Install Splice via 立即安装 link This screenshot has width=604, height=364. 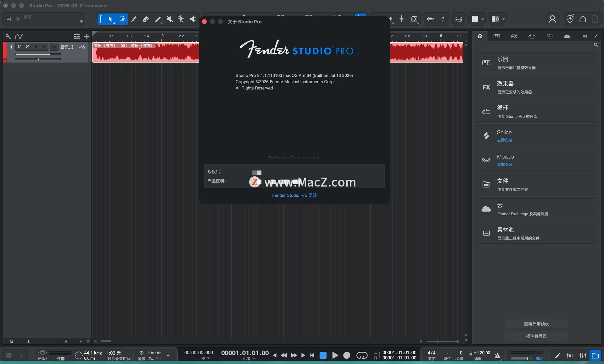coord(505,140)
